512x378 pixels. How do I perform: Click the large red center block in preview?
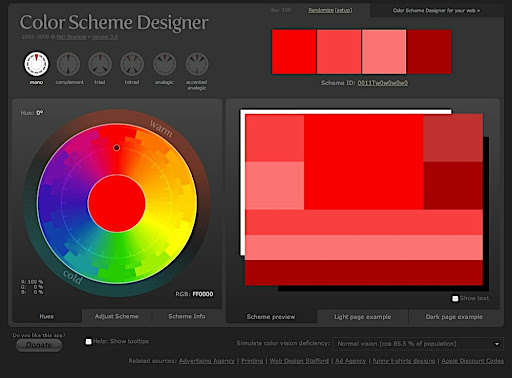click(x=364, y=162)
